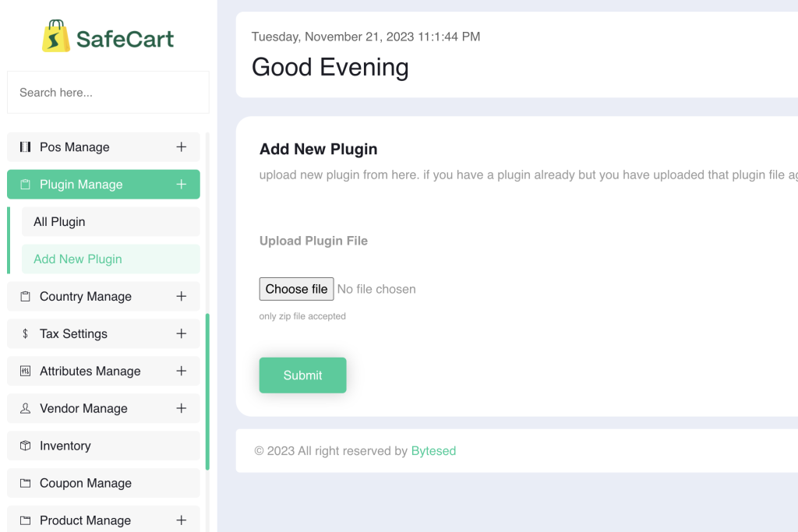Click the SafeCart shopping bag logo
This screenshot has width=798, height=532.
pyautogui.click(x=56, y=36)
